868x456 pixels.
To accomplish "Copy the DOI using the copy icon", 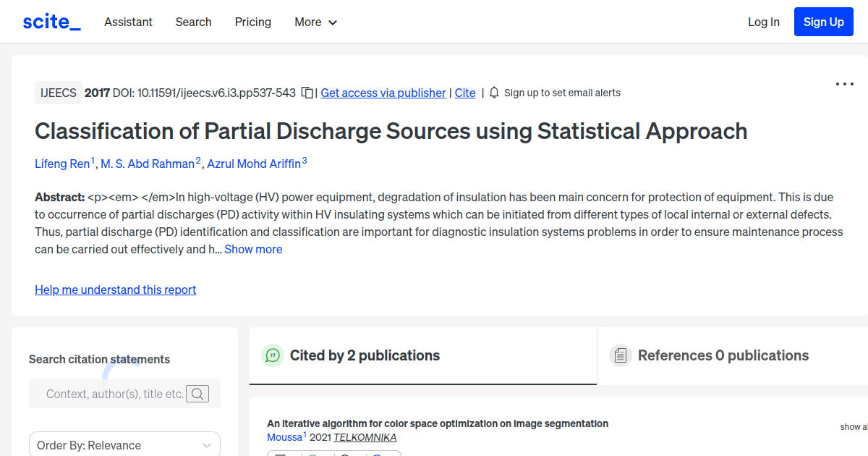I will point(306,93).
